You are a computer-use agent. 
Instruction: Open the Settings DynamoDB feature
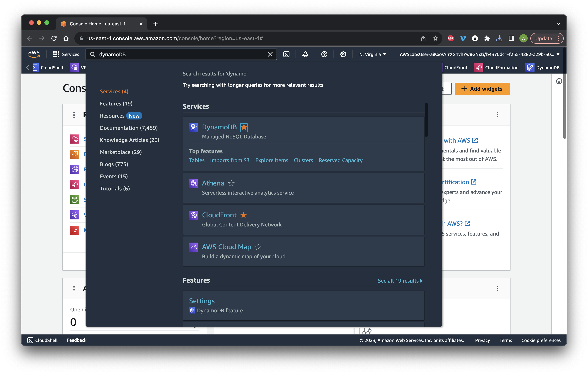click(x=202, y=301)
